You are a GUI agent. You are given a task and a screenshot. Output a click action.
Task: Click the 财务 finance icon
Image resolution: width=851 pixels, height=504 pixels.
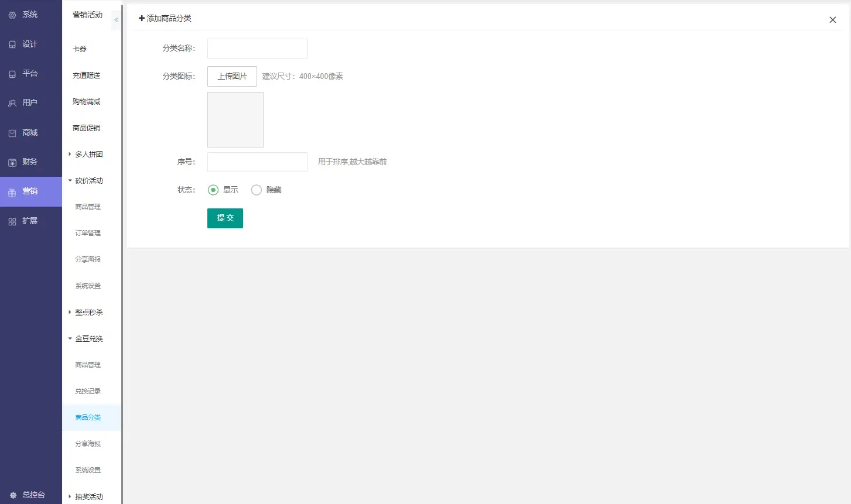click(x=12, y=163)
